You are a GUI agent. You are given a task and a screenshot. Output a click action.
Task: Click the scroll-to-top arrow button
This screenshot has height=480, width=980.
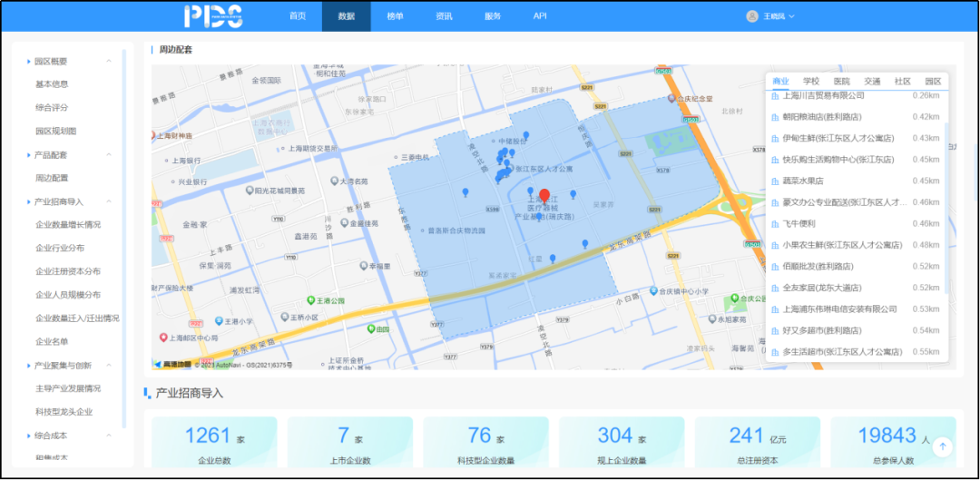coord(943,446)
